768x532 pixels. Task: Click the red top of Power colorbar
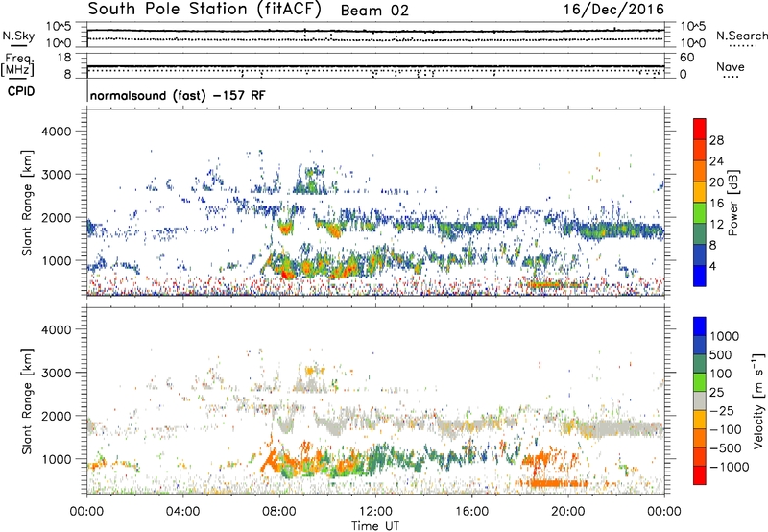tap(700, 129)
